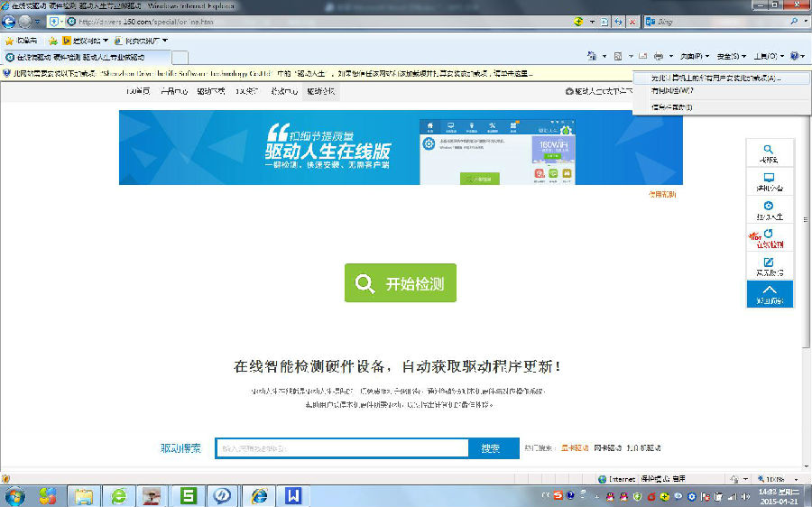
Task: Click the Print icon in command bar
Action: (659, 56)
